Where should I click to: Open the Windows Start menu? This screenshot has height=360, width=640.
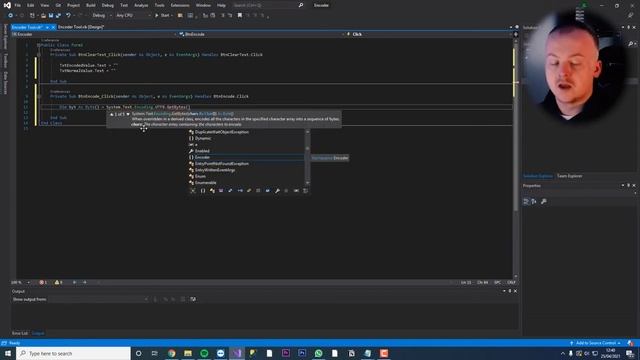tap(8, 353)
